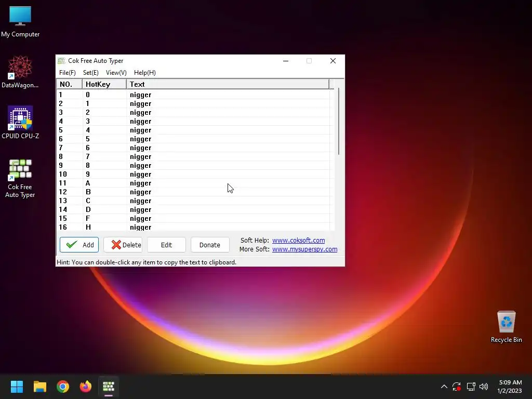Screen dimensions: 532x399
Task: Launch Firefox from the taskbar
Action: coord(86,387)
